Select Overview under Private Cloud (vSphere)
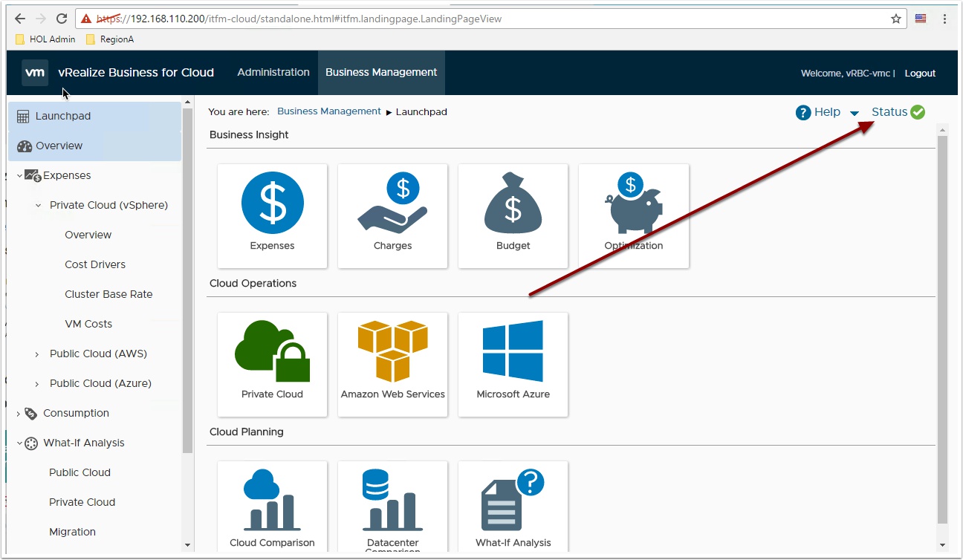The image size is (963, 560). tap(88, 235)
